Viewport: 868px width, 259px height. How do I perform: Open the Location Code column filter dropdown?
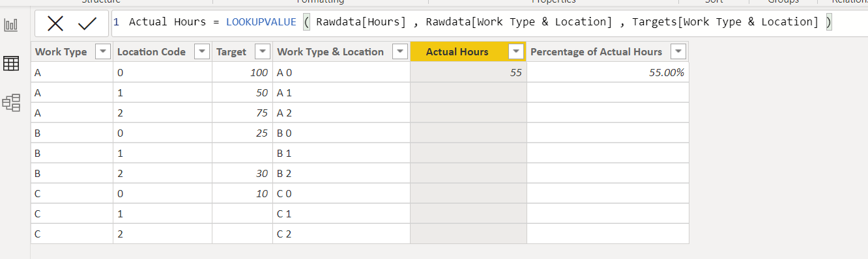202,52
